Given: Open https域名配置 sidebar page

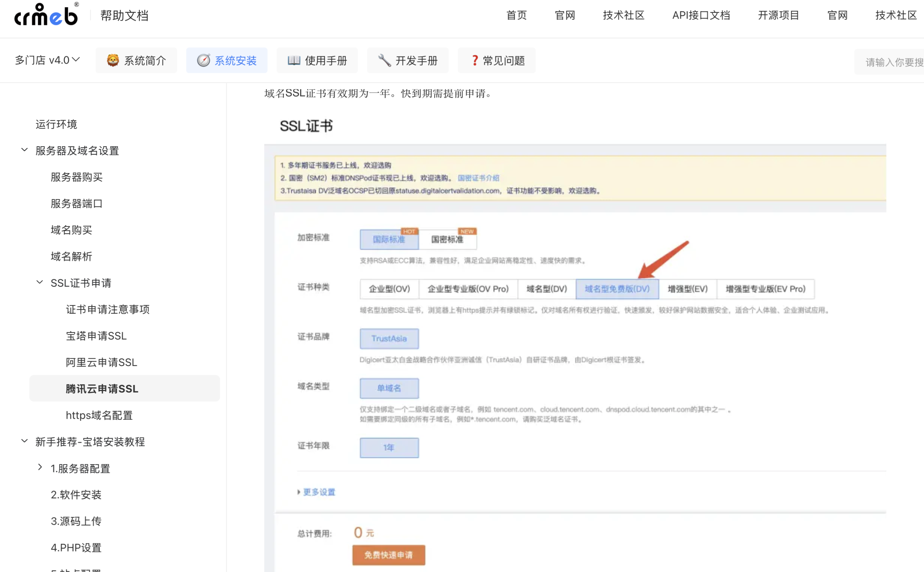Looking at the screenshot, I should pyautogui.click(x=99, y=415).
